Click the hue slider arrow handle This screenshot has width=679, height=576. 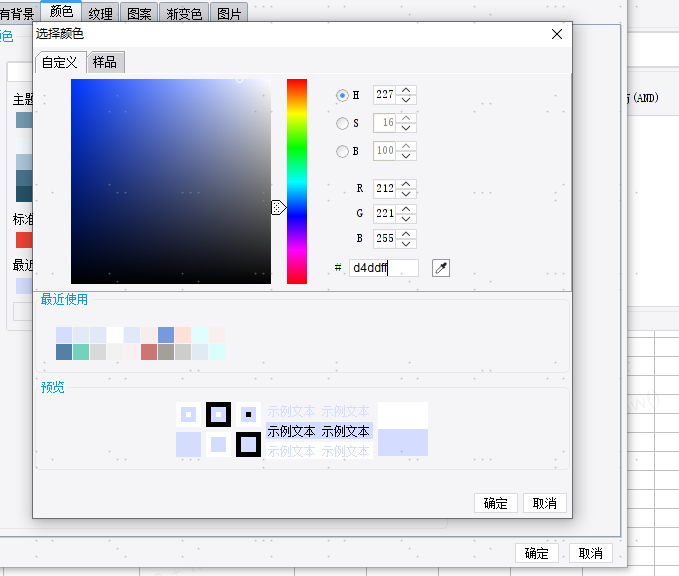278,207
